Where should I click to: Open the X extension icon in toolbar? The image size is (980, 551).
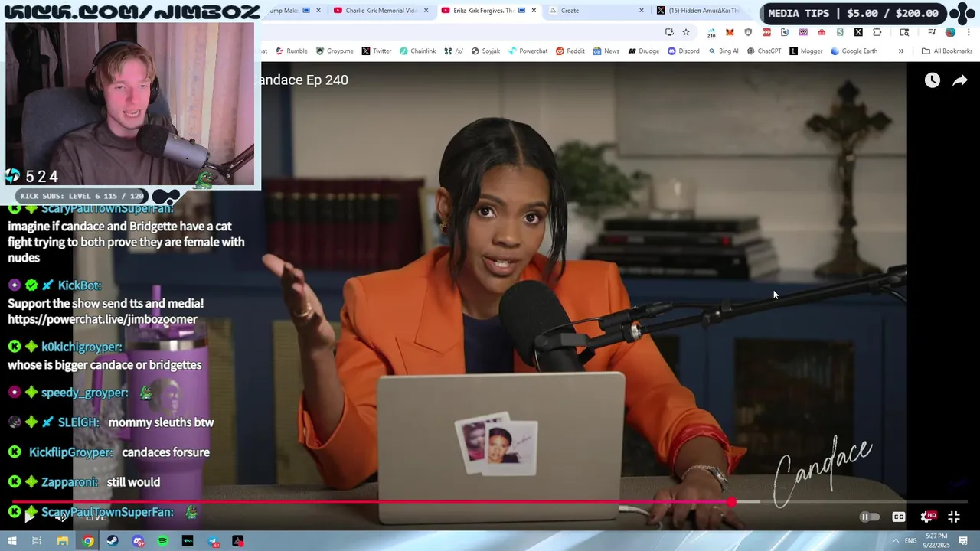[858, 32]
